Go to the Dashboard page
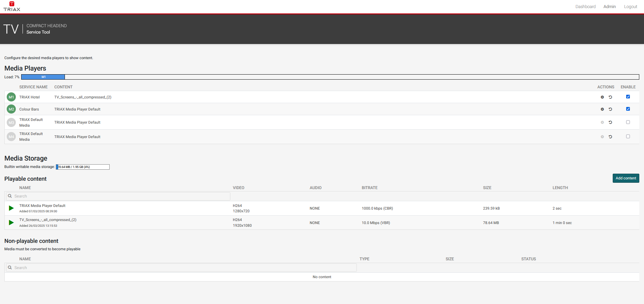The image size is (644, 304). coord(585,7)
